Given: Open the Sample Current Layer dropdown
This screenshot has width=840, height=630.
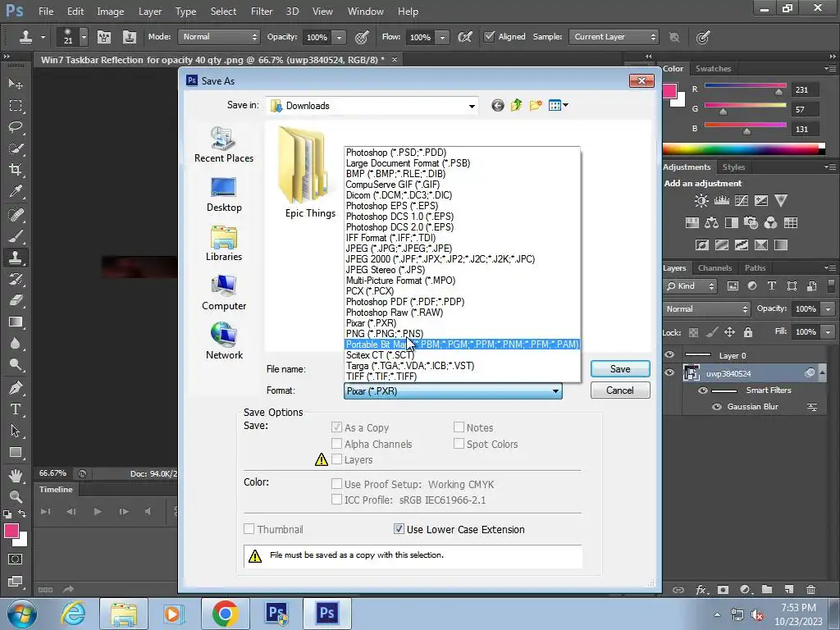Looking at the screenshot, I should tap(614, 36).
